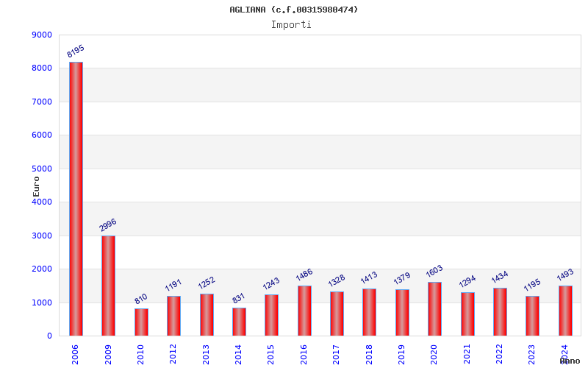Select the 2012 bar with value 1191
The image size is (588, 368).
(173, 316)
